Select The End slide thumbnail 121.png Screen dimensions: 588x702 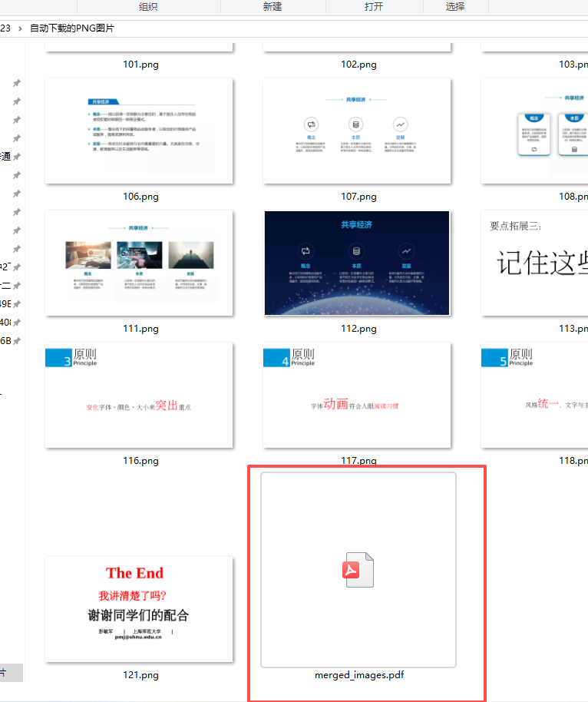[x=139, y=609]
